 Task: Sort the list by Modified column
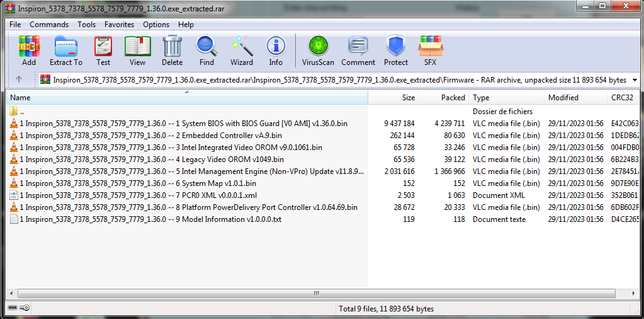(x=576, y=98)
